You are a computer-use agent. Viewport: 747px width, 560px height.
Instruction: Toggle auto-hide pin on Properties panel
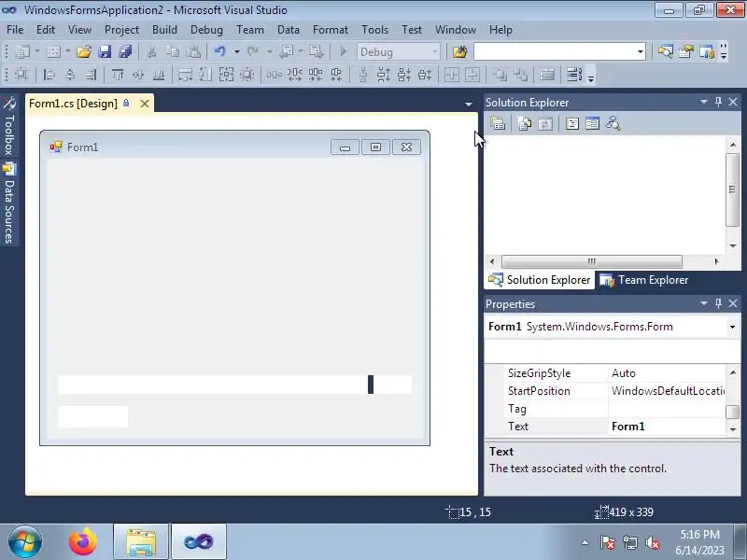click(718, 303)
